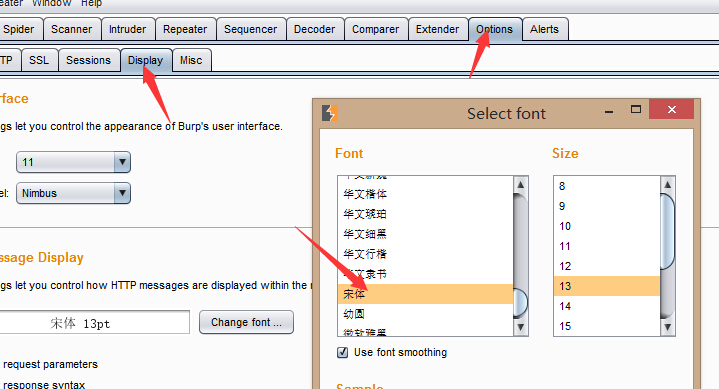
Task: Open the Misc sub-tab
Action: click(191, 60)
